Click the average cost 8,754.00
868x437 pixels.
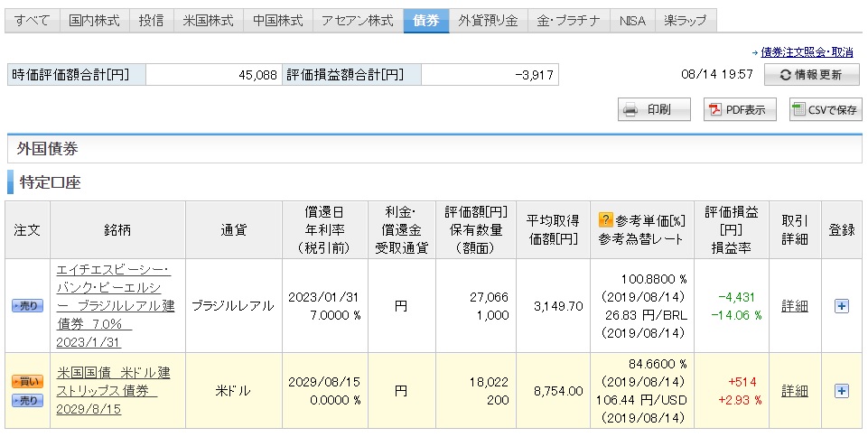click(x=558, y=391)
